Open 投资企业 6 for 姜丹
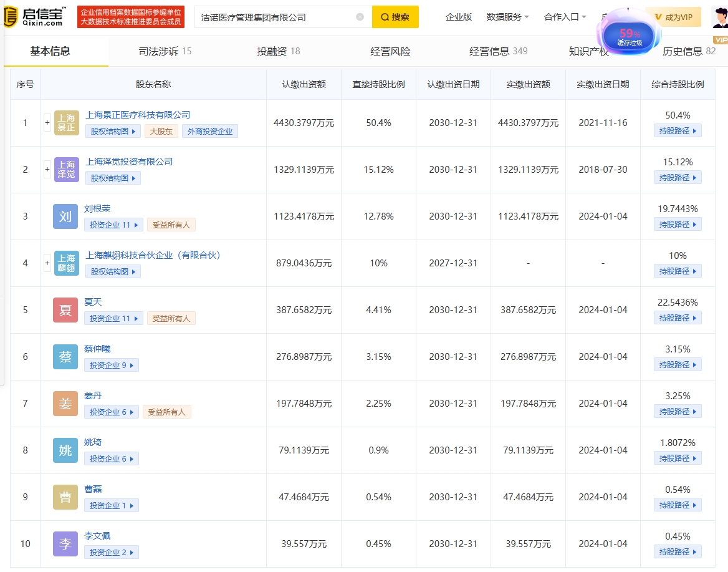Viewport: 728px width, 572px height. coord(112,412)
